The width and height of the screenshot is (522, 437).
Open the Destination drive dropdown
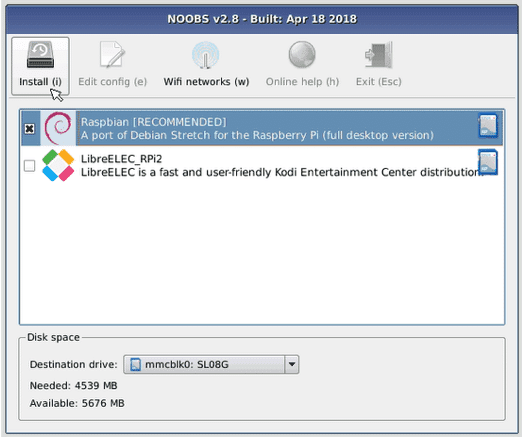pyautogui.click(x=211, y=364)
